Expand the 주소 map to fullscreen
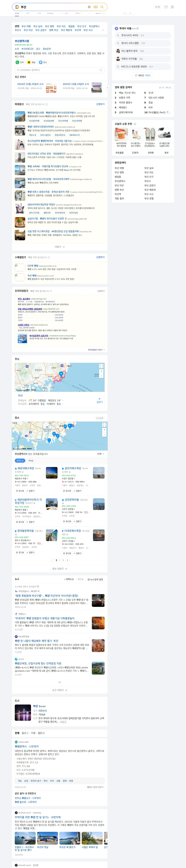This screenshot has height=868, width=186. tap(101, 366)
